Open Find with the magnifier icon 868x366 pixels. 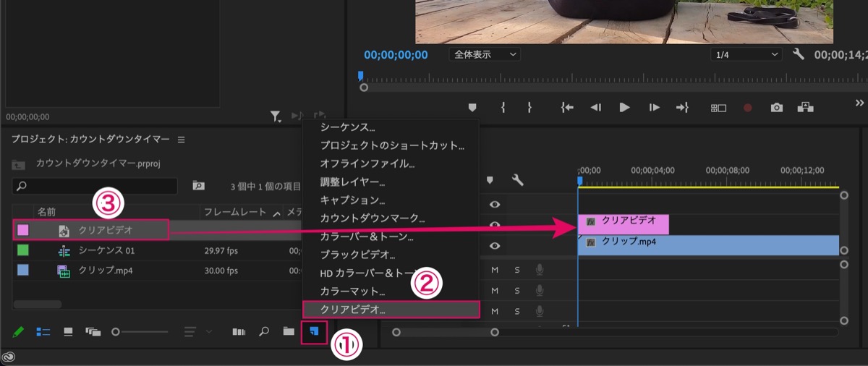[x=264, y=332]
